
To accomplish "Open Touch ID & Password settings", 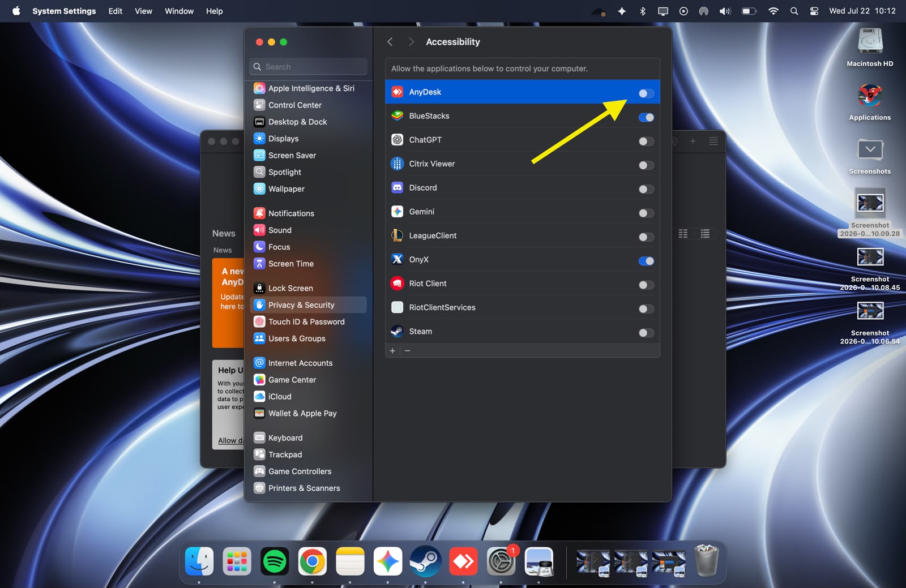I will pos(308,321).
